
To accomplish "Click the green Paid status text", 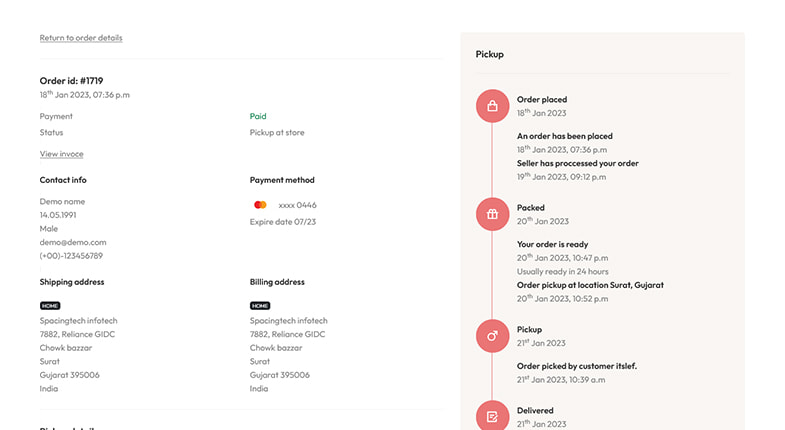I will [x=258, y=116].
